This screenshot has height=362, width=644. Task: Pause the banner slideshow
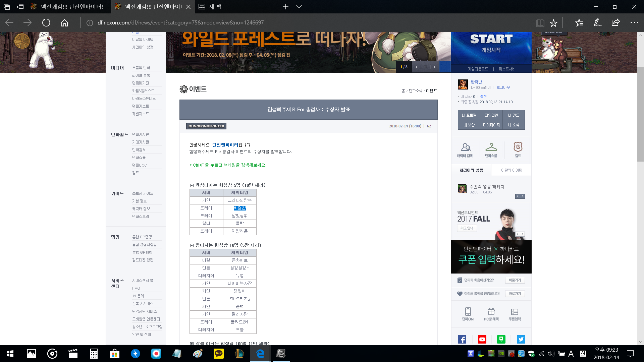pyautogui.click(x=425, y=67)
